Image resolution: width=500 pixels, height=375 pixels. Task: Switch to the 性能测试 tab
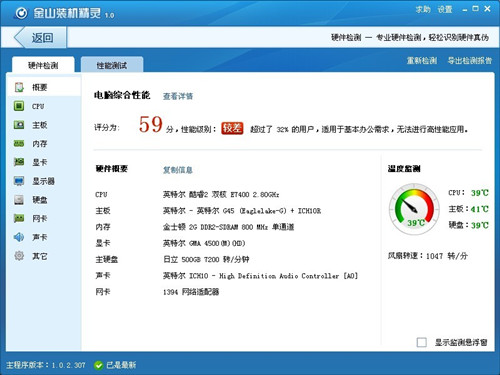pyautogui.click(x=112, y=65)
